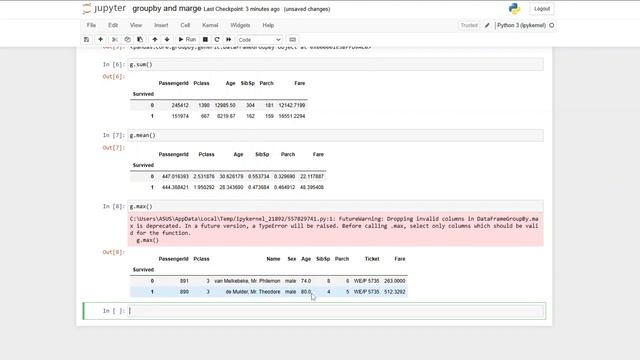Click the Out[6] output prompt
640x360 pixels.
coord(113,77)
